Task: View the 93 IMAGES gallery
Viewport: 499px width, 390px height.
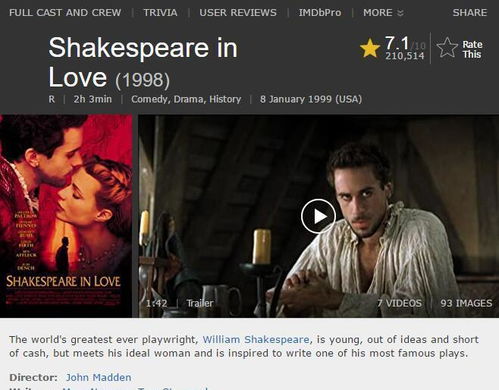Action: pyautogui.click(x=466, y=303)
